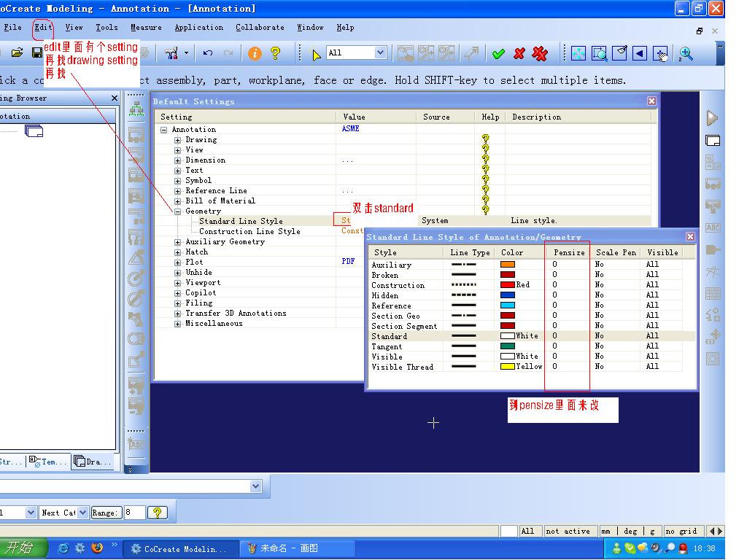
Task: Click the Range input field
Action: (134, 513)
